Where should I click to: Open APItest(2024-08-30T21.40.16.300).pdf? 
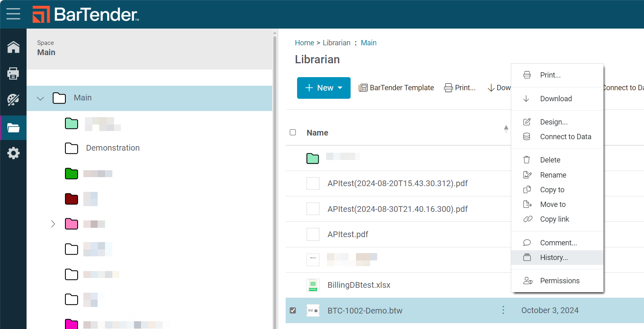click(398, 209)
